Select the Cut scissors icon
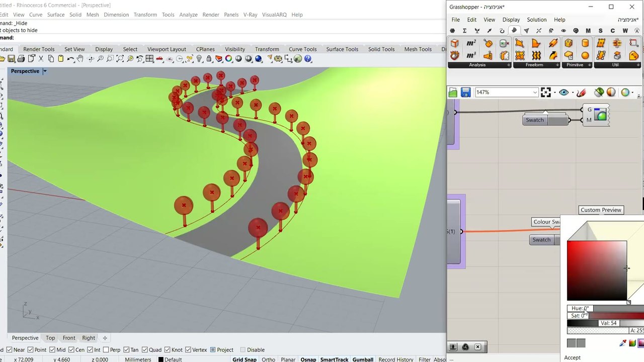This screenshot has width=644, height=362. (41, 59)
